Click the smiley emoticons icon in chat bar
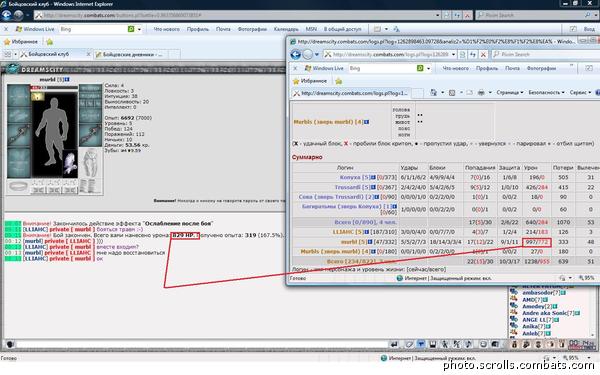 pyautogui.click(x=483, y=344)
